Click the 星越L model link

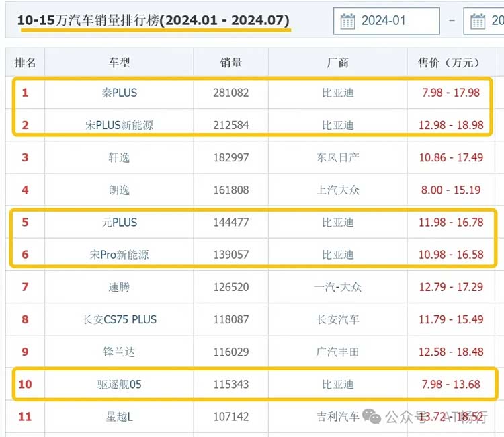click(x=119, y=416)
